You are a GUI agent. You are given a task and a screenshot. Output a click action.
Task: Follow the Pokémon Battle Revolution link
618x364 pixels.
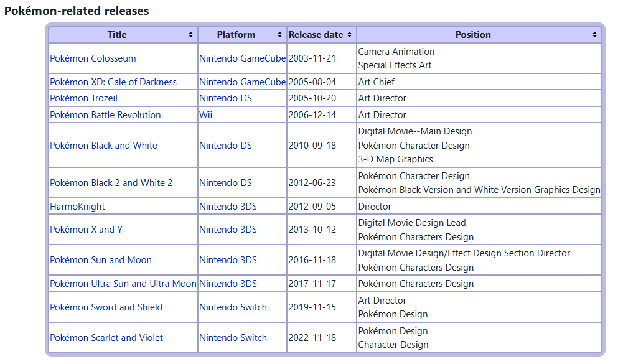(106, 115)
